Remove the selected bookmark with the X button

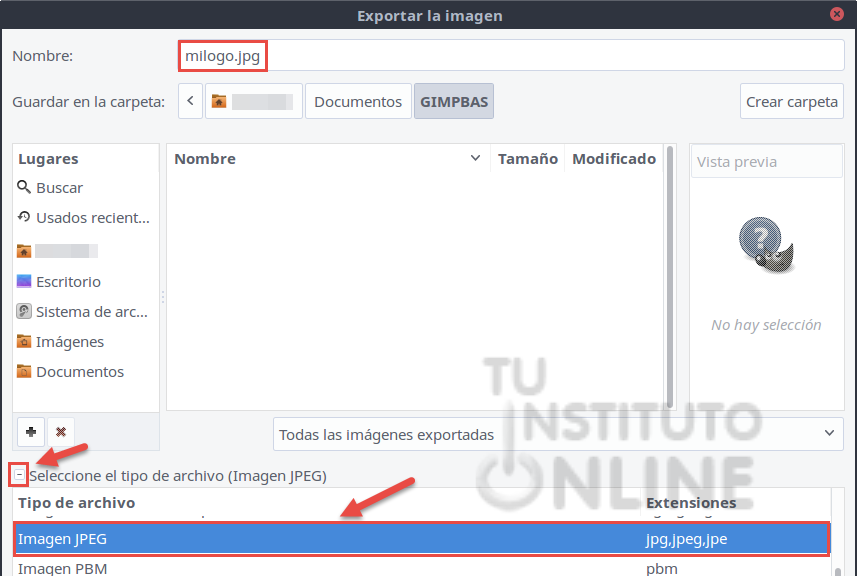tap(61, 432)
